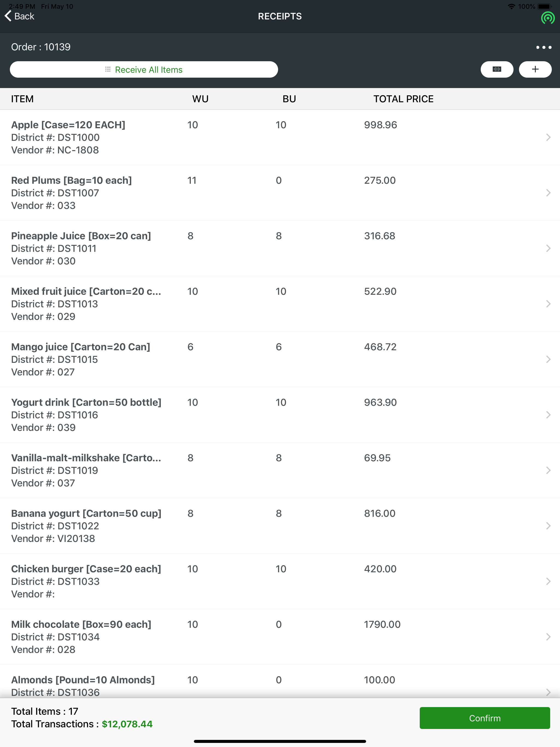Expand Red Plums row chevron

[x=548, y=192]
